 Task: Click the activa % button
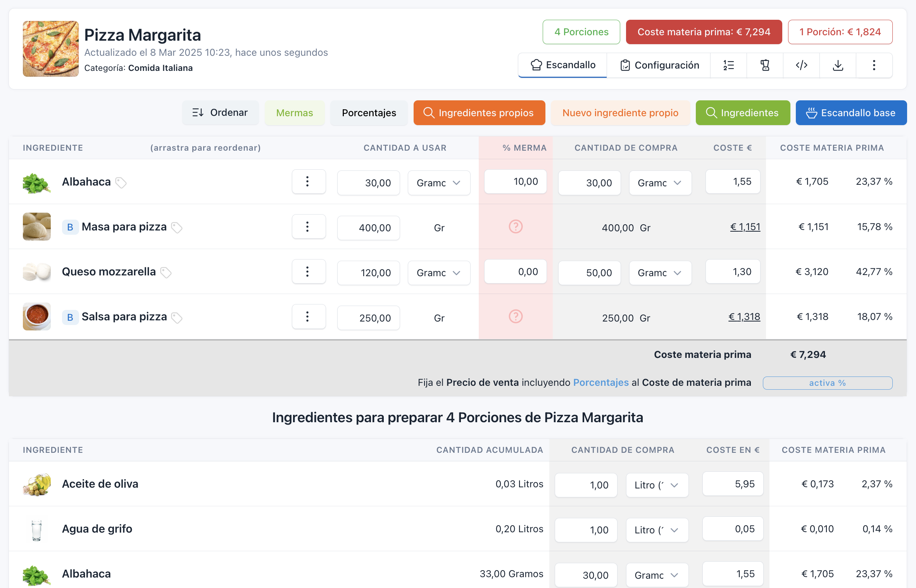[x=828, y=383]
